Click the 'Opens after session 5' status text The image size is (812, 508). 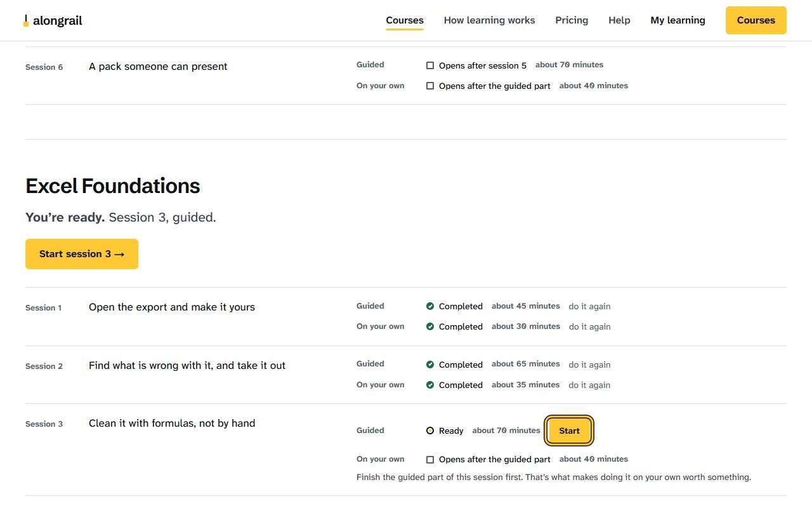[483, 65]
